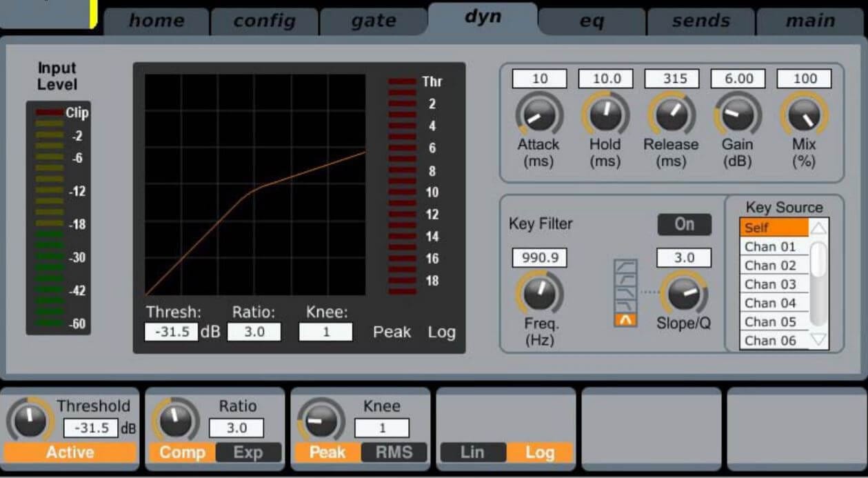Screen dimensions: 868x478
Task: Select the steep high-pass filter icon, second in stack
Action: (x=625, y=279)
